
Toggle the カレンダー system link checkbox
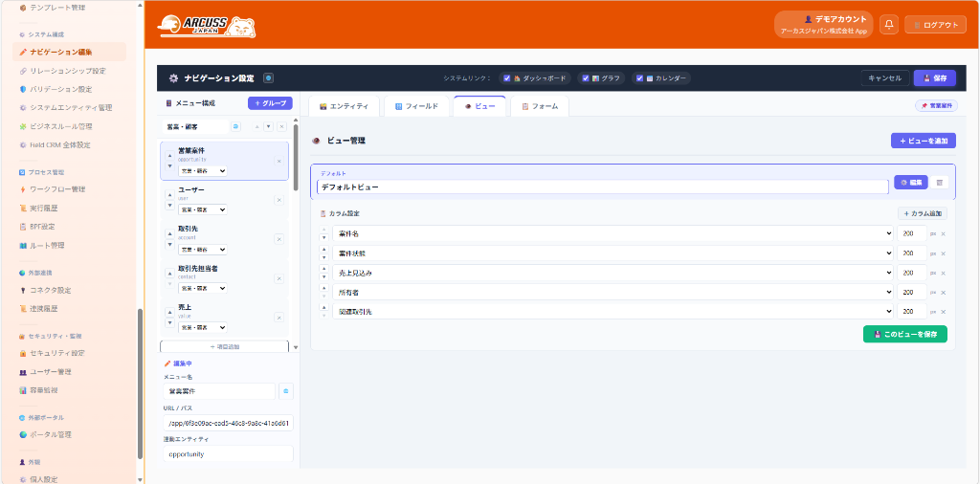pos(640,78)
